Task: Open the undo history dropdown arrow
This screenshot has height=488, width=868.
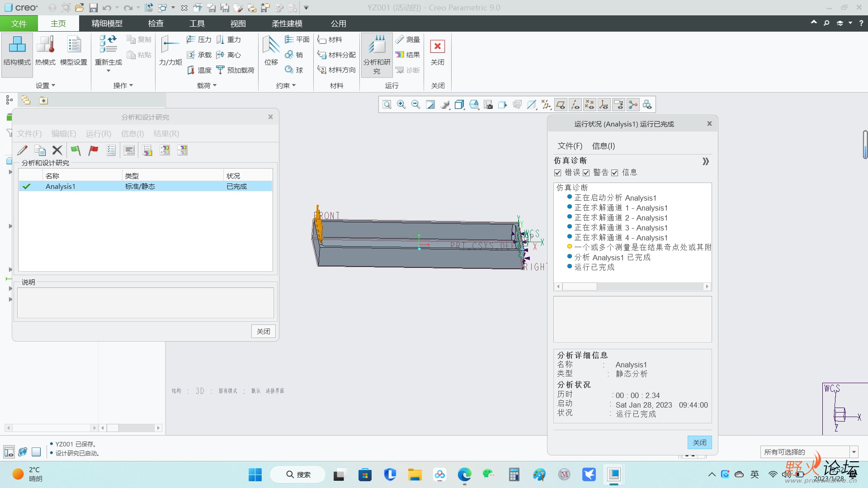Action: pos(117,8)
